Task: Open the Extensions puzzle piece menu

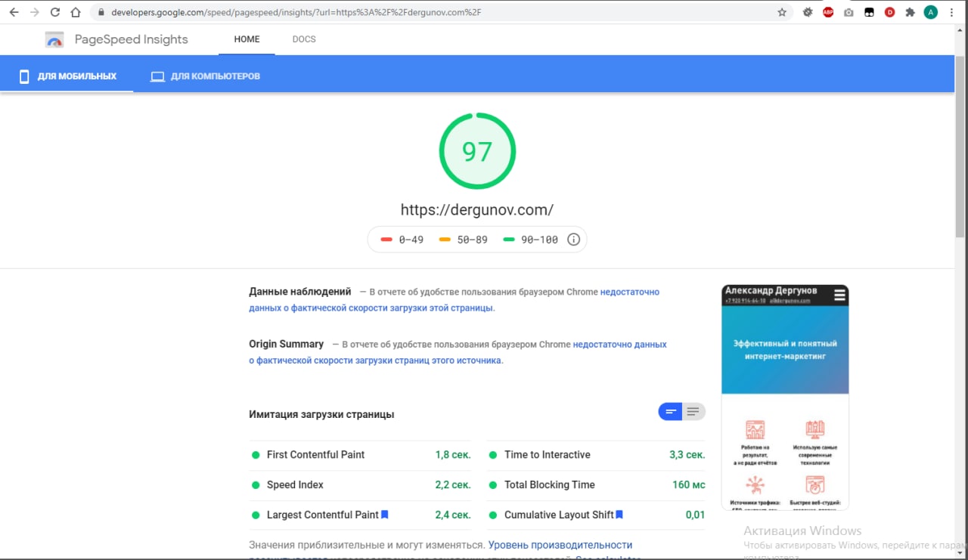Action: (x=910, y=12)
